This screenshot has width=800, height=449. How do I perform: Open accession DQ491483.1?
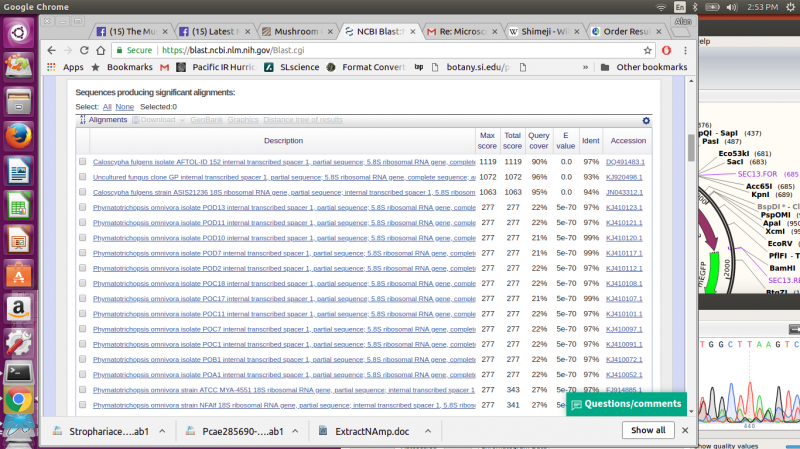click(x=625, y=162)
